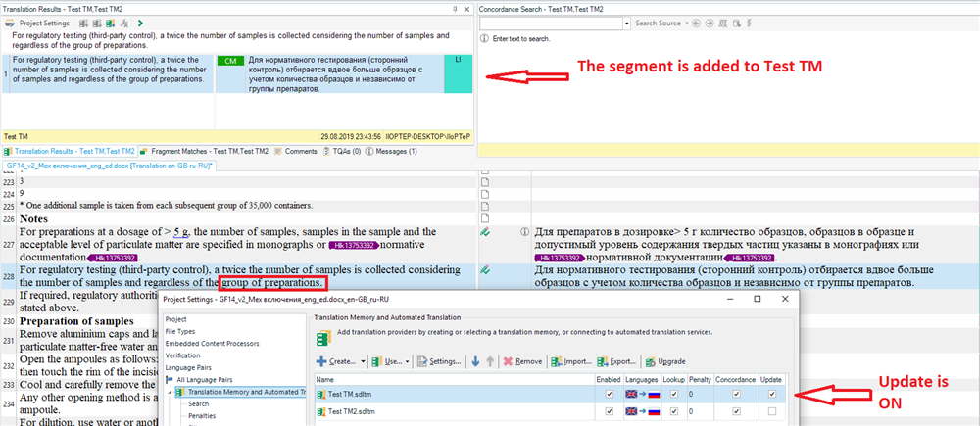Viewport: 980px width, 426px height.
Task: Click the move-down blue arrow in Project Settings
Action: coord(475,361)
